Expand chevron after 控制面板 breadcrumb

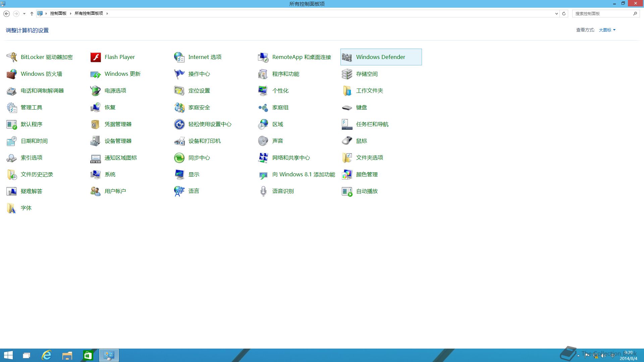(x=71, y=14)
